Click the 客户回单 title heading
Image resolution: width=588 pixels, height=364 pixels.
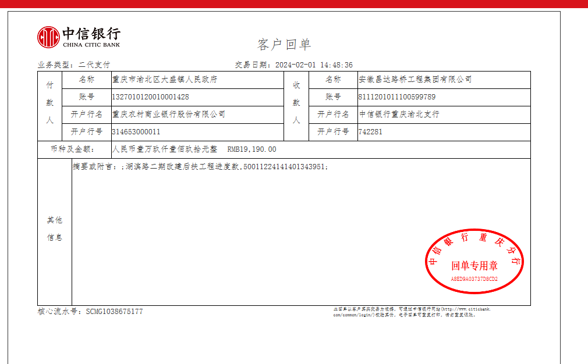[284, 44]
